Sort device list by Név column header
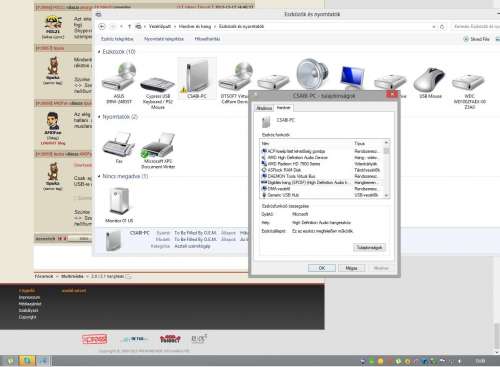This screenshot has height=367, width=500. point(306,143)
